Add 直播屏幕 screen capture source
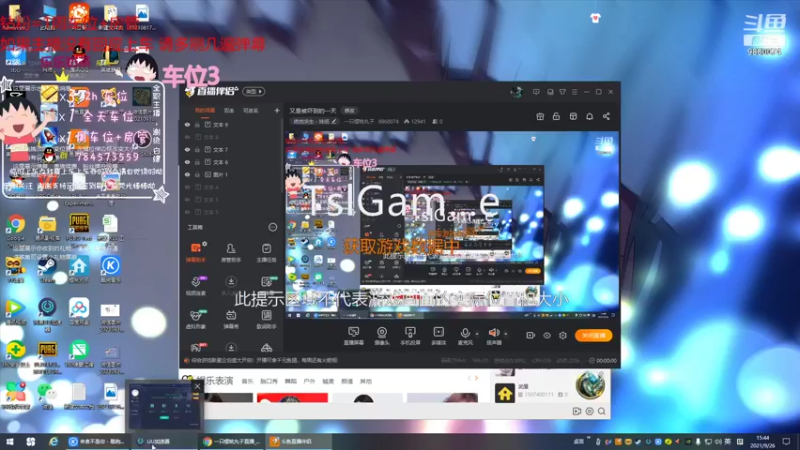The height and width of the screenshot is (450, 800). pyautogui.click(x=354, y=336)
